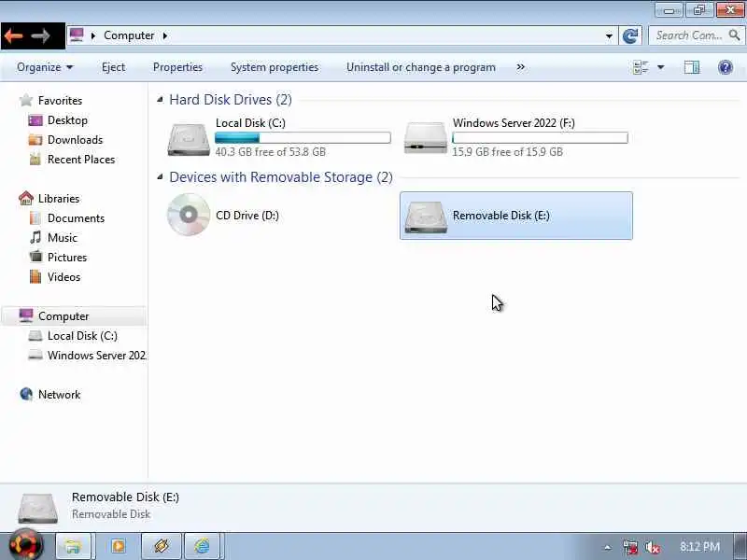Click the Pictures library icon
Image resolution: width=747 pixels, height=560 pixels.
tap(35, 257)
